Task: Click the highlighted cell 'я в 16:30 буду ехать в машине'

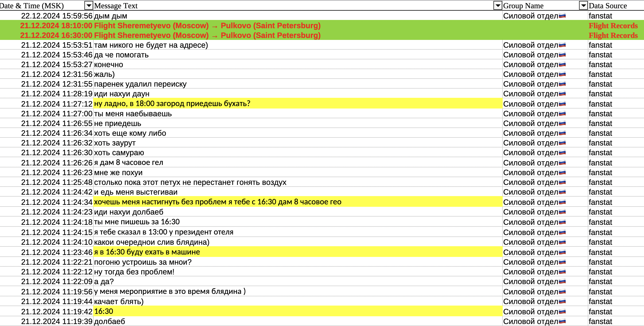Action: 147,252
